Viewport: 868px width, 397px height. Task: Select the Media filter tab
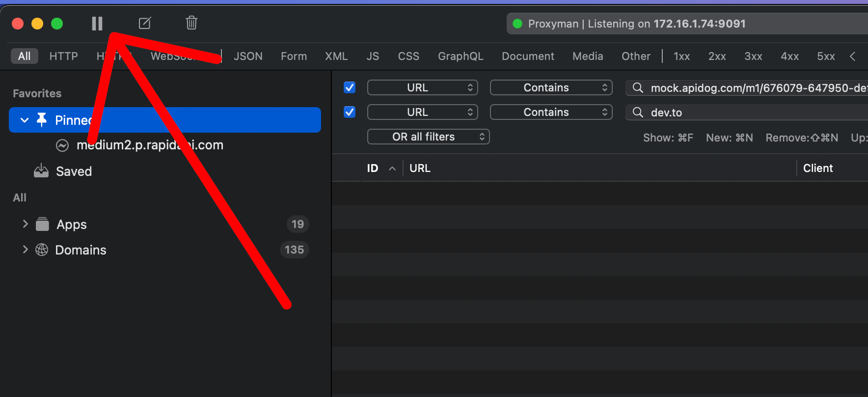click(588, 56)
